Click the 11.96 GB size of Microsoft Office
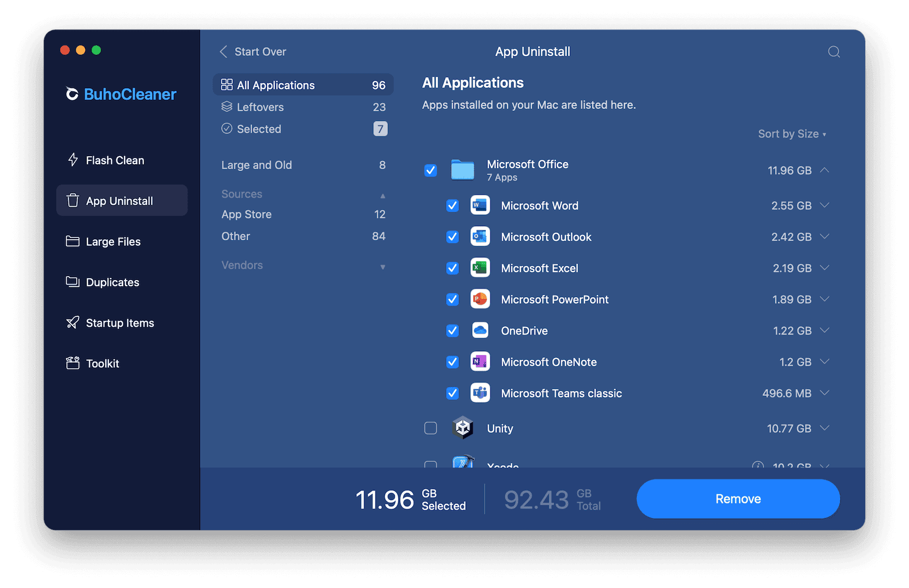The width and height of the screenshot is (909, 588). click(789, 170)
